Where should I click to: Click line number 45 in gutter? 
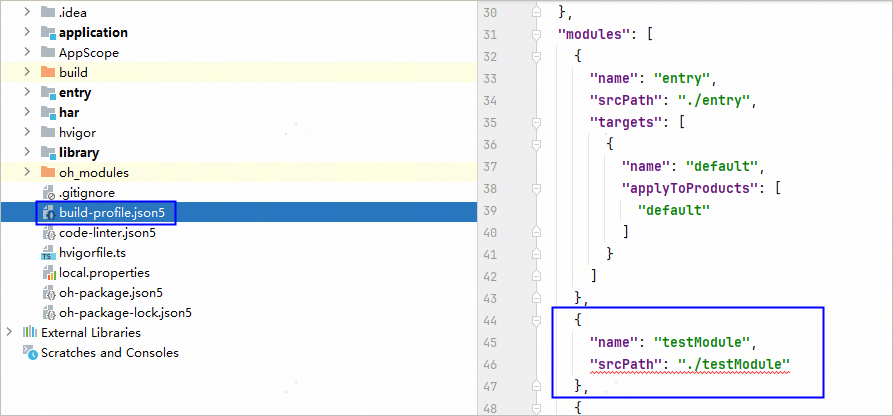(489, 340)
